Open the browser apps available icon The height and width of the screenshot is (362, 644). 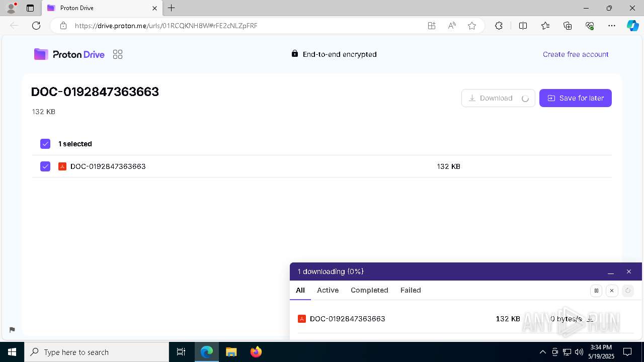click(432, 26)
